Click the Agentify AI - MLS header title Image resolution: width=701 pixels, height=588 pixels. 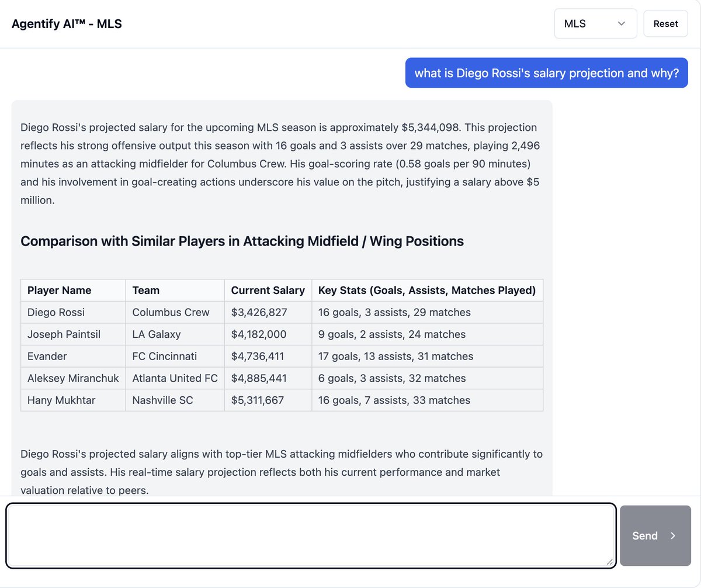click(x=67, y=24)
